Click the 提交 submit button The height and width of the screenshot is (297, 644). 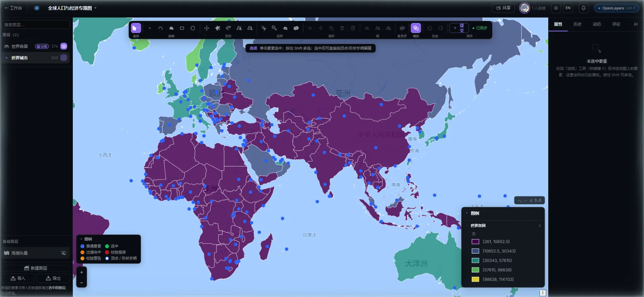[x=459, y=28]
